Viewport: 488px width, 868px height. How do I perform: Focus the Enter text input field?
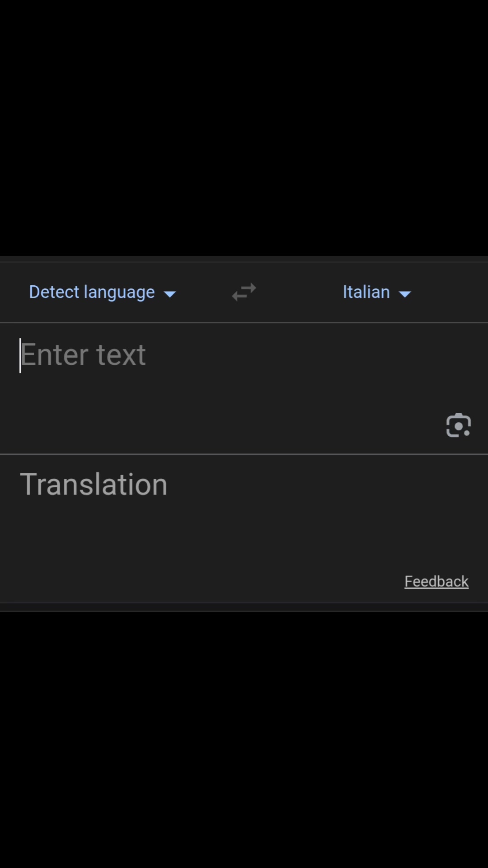244,388
